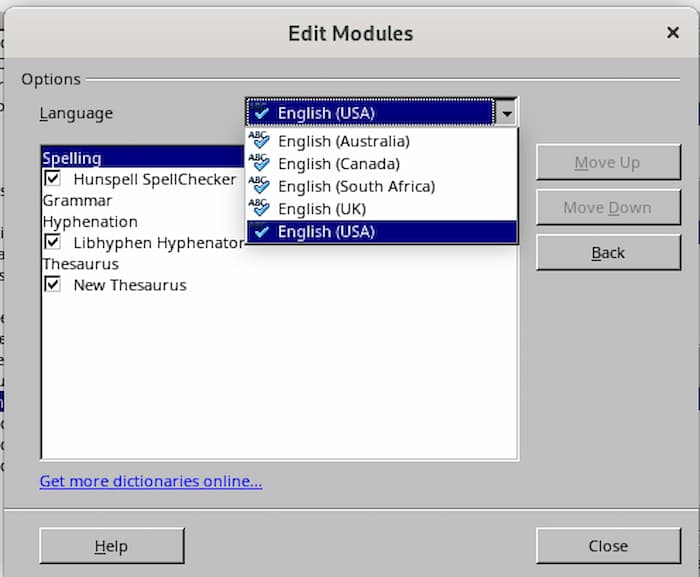The image size is (700, 577).
Task: Collapse the Language dropdown arrow
Action: pos(507,112)
